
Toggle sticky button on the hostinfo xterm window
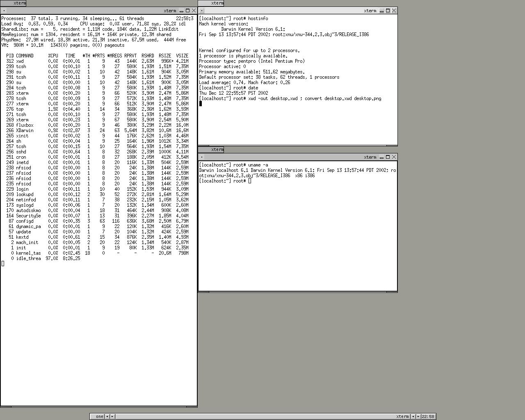click(202, 11)
